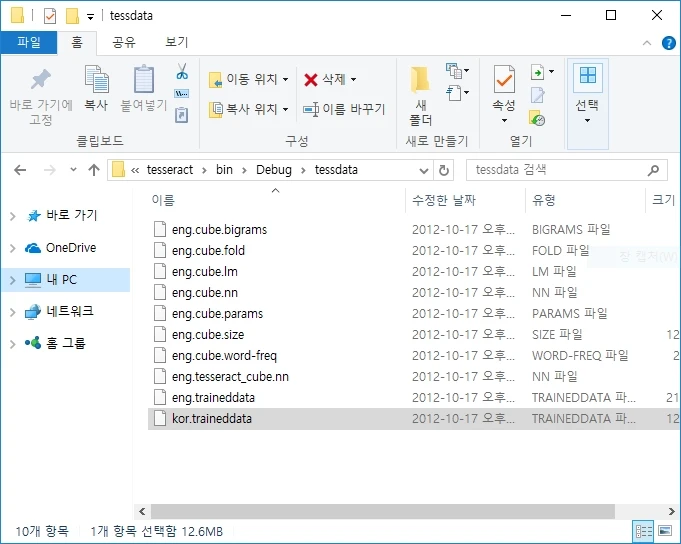Expand the OneDrive tree node
The height and width of the screenshot is (544, 681).
pyautogui.click(x=13, y=248)
